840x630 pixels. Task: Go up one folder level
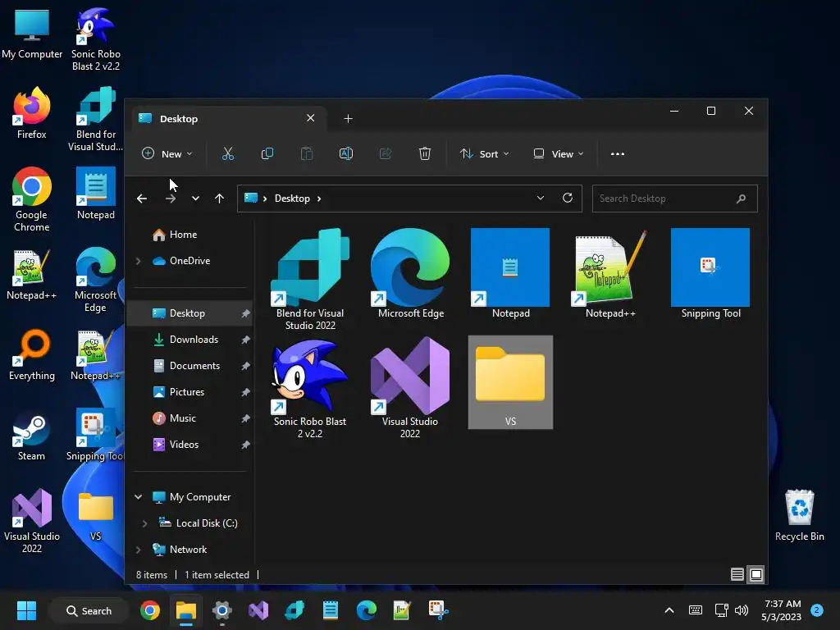coord(219,199)
